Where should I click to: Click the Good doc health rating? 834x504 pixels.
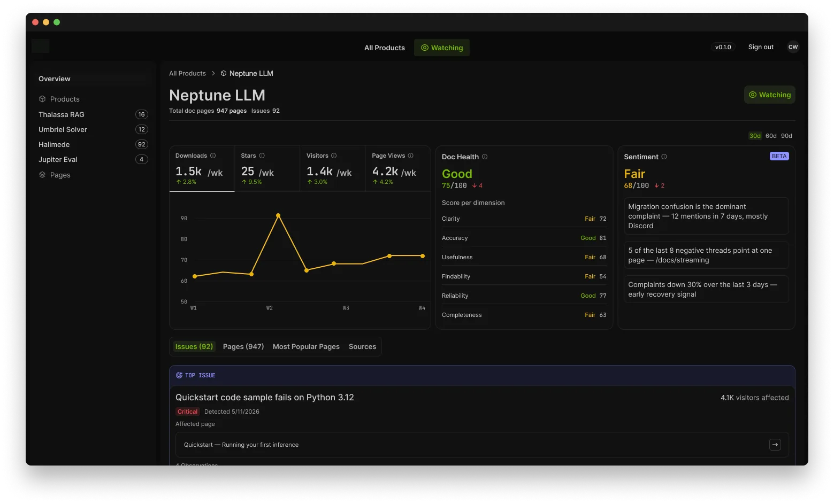pyautogui.click(x=457, y=174)
